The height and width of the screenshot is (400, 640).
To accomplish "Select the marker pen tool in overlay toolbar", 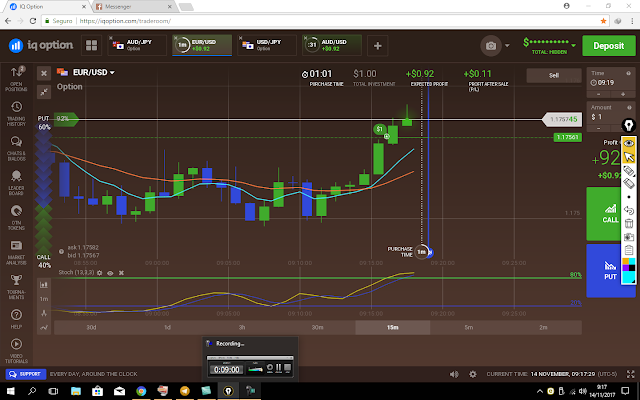I will coord(629,171).
